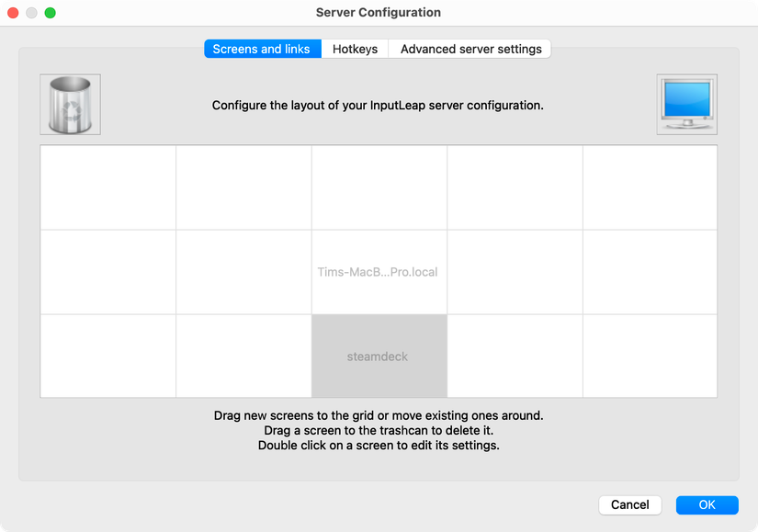Confirm with the OK button
This screenshot has height=532, width=758.
[707, 504]
